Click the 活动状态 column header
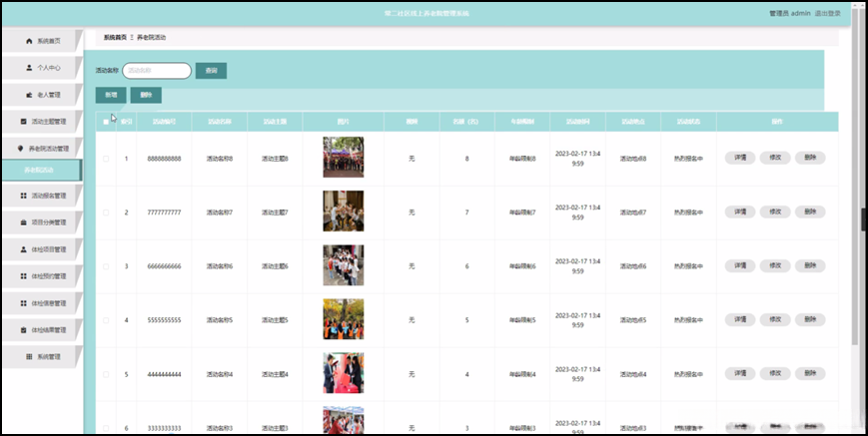 coord(688,122)
